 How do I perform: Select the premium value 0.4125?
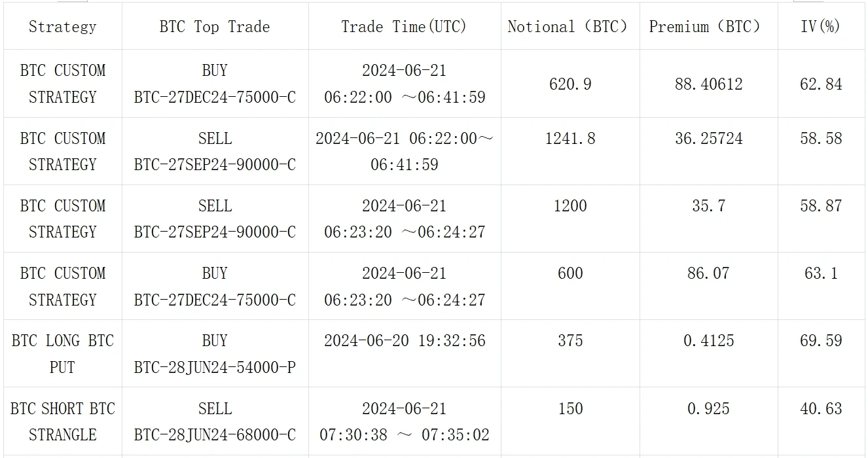[708, 341]
